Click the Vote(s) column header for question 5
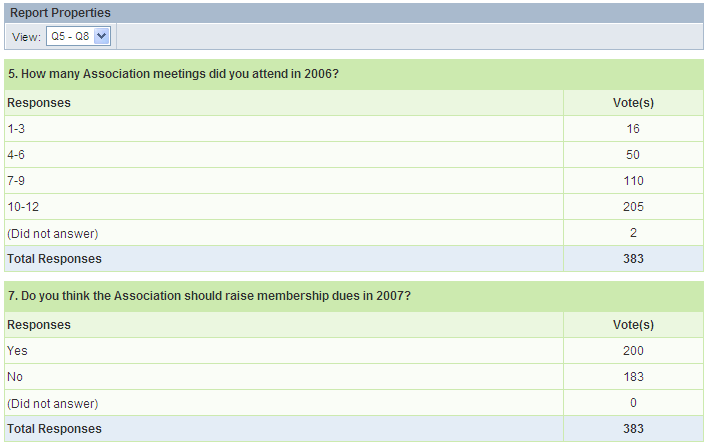Image resolution: width=708 pixels, height=444 pixels. pyautogui.click(x=633, y=103)
